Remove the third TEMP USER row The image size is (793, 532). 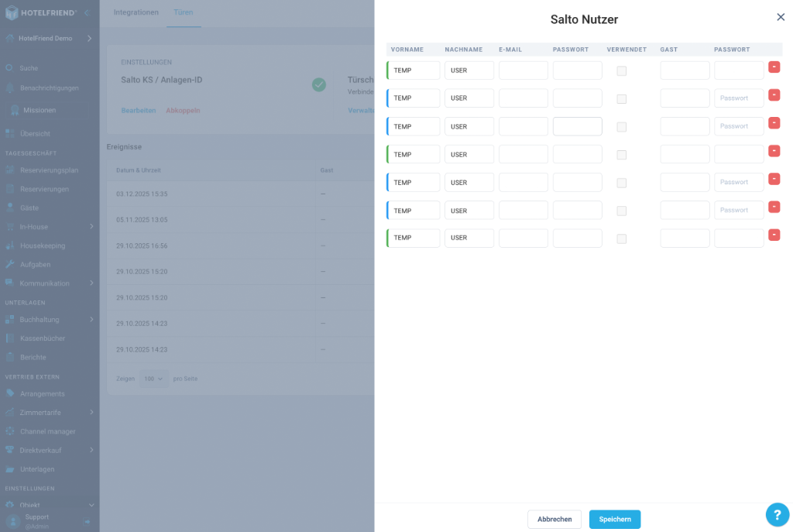click(x=774, y=123)
